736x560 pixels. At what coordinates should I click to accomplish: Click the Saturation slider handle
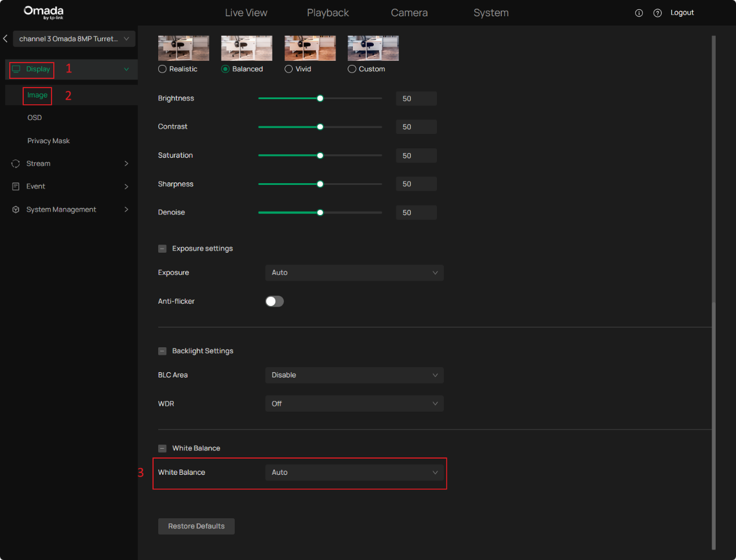tap(320, 155)
